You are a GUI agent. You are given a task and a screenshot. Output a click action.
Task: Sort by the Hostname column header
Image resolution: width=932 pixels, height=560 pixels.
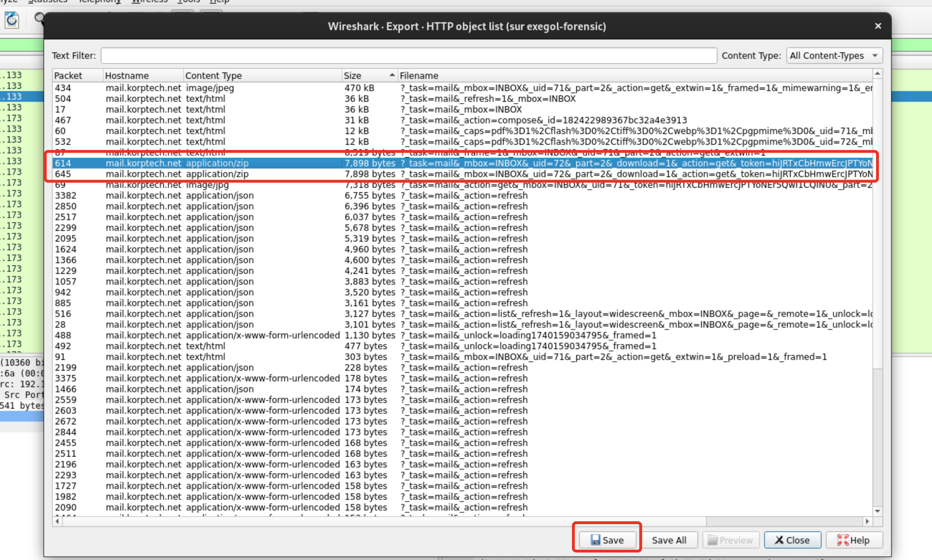(x=143, y=76)
